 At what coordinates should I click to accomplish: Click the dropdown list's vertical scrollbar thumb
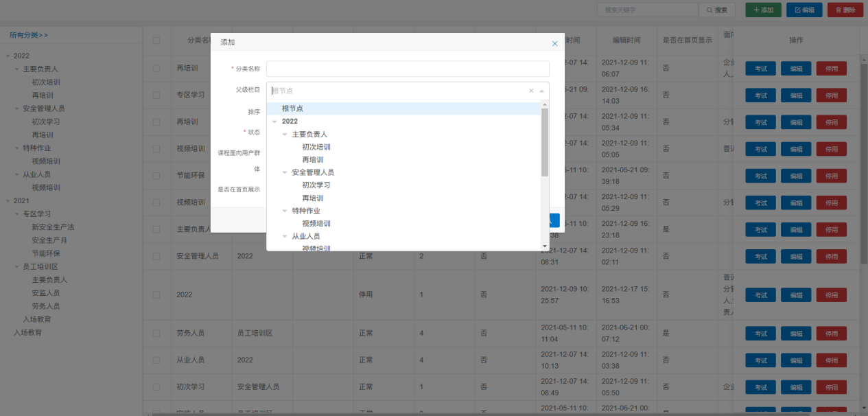(546, 142)
